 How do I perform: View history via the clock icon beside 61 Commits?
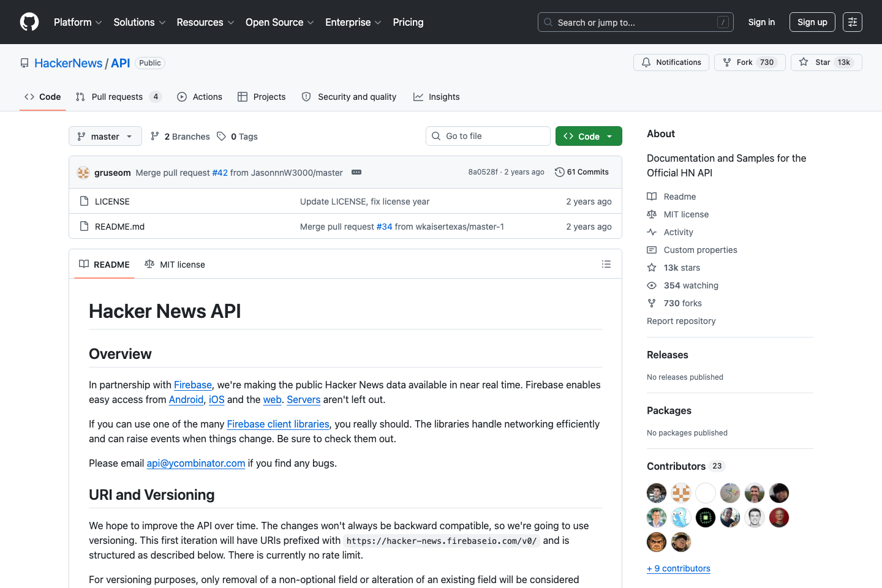559,172
